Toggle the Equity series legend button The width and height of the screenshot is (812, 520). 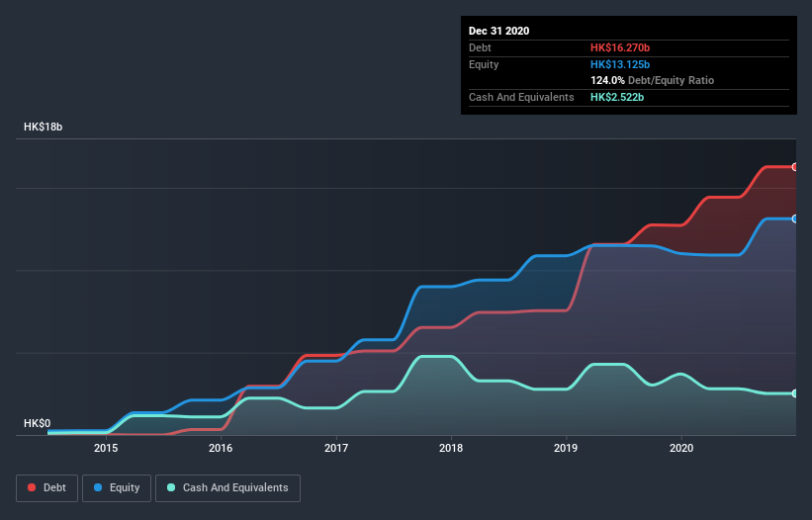(117, 488)
